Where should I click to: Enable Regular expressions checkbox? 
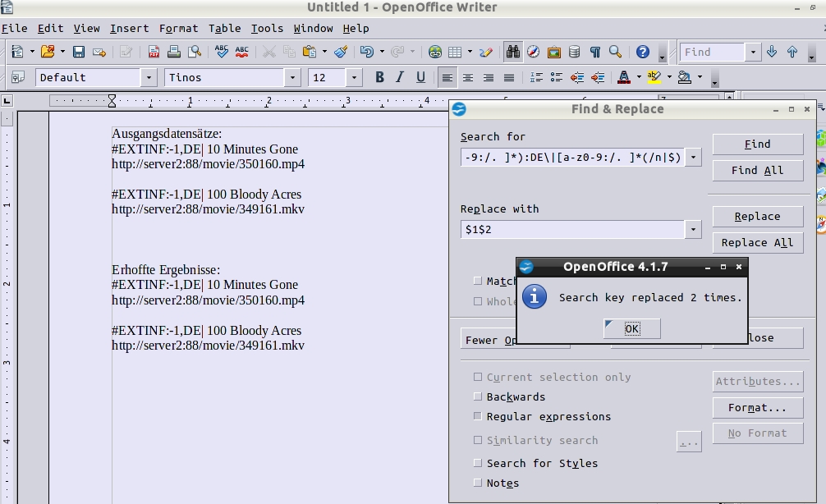click(477, 416)
